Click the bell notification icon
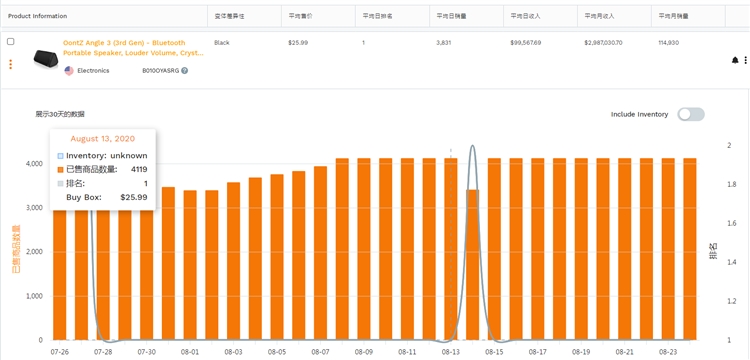Viewport: 750px width, 360px height. (x=735, y=60)
